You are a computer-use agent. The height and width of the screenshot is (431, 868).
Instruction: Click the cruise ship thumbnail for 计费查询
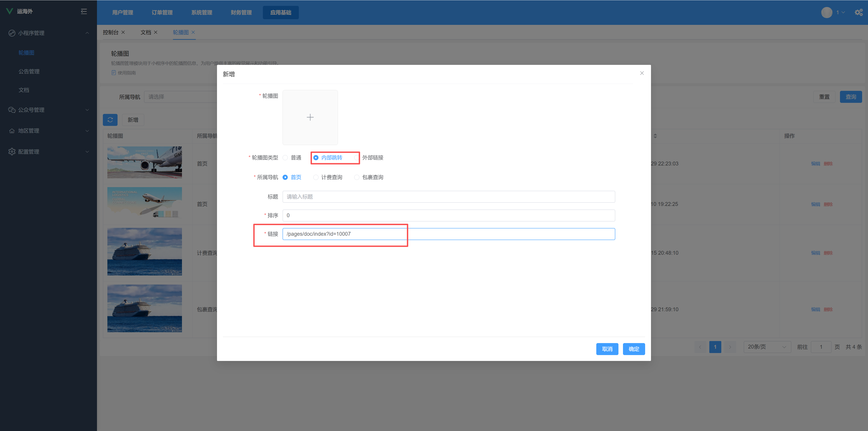tap(145, 251)
